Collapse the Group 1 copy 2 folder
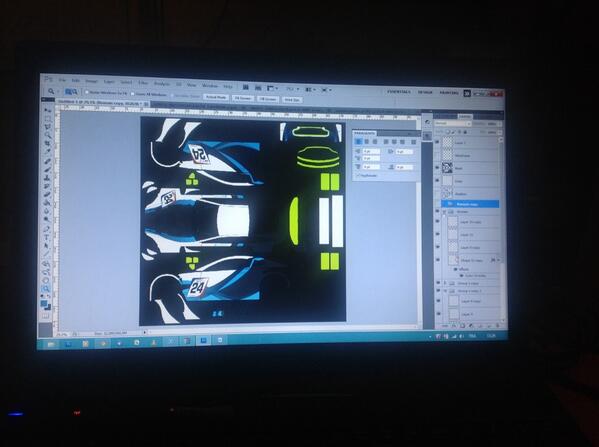Screen dimensions: 599x447 445,291
